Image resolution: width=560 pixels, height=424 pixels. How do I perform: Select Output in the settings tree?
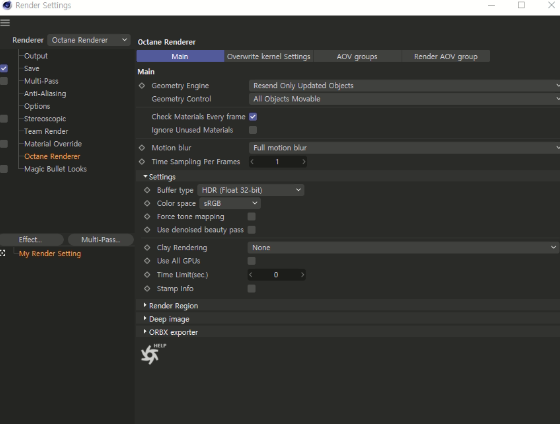click(x=36, y=56)
